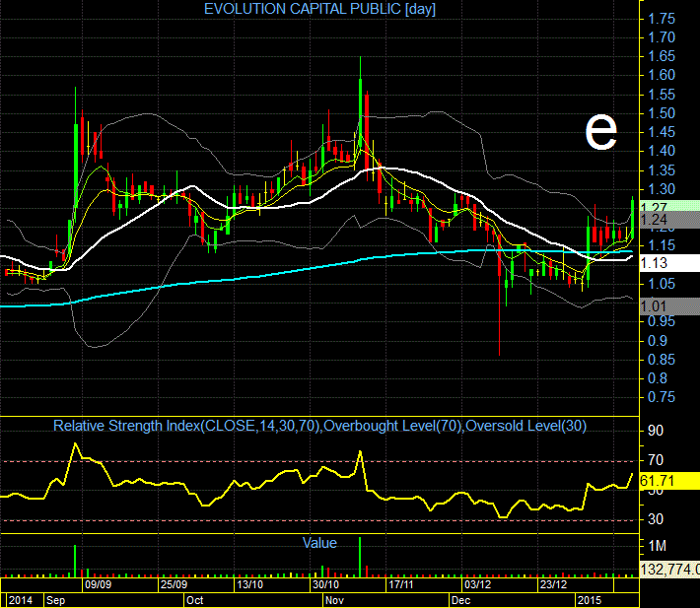Click the 09/09 date marker
700x608 pixels.
(x=98, y=584)
